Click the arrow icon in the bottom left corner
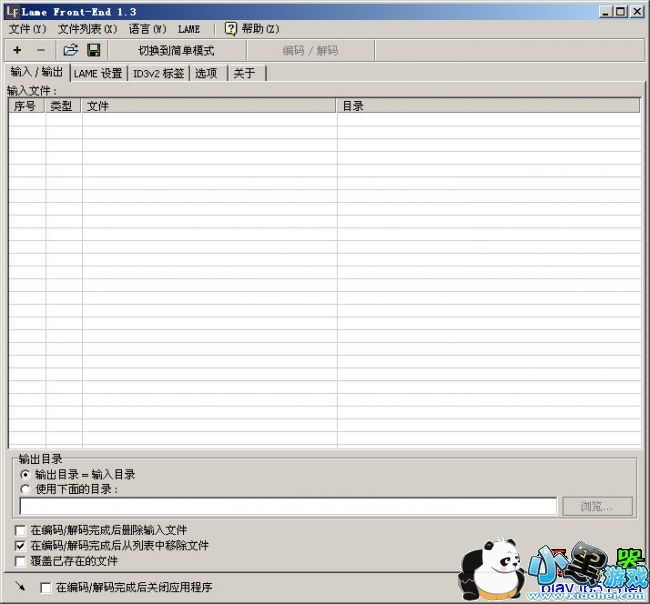Image resolution: width=650 pixels, height=604 pixels. (x=20, y=586)
